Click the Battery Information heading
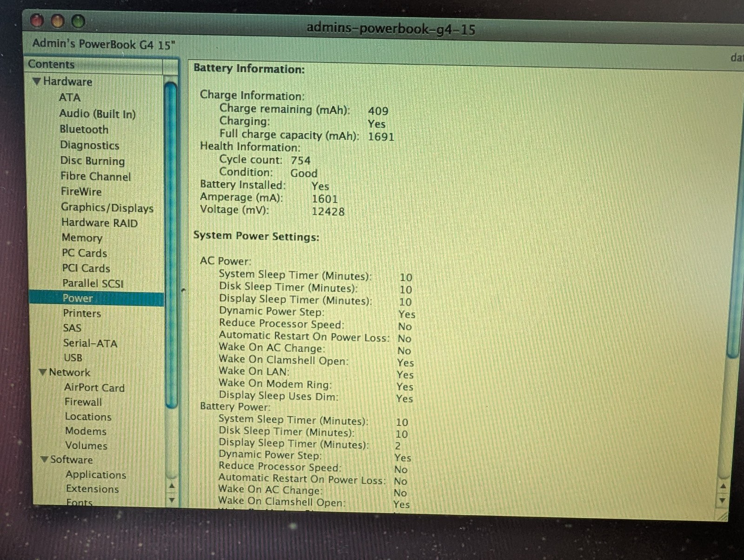The image size is (744, 560). click(x=249, y=69)
